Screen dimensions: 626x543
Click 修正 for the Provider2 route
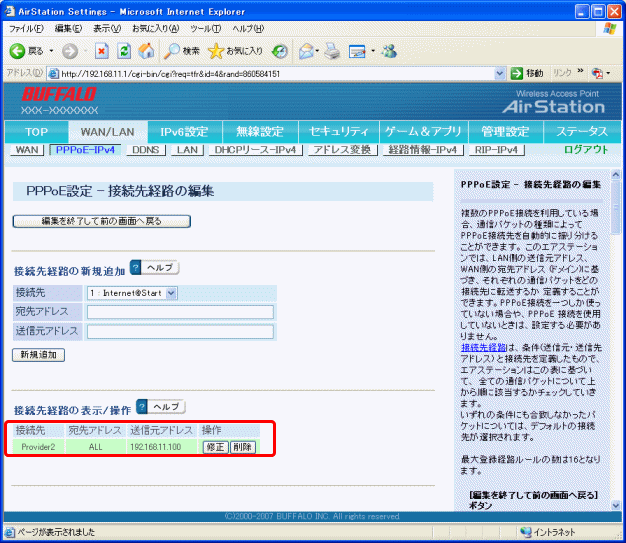(x=215, y=447)
